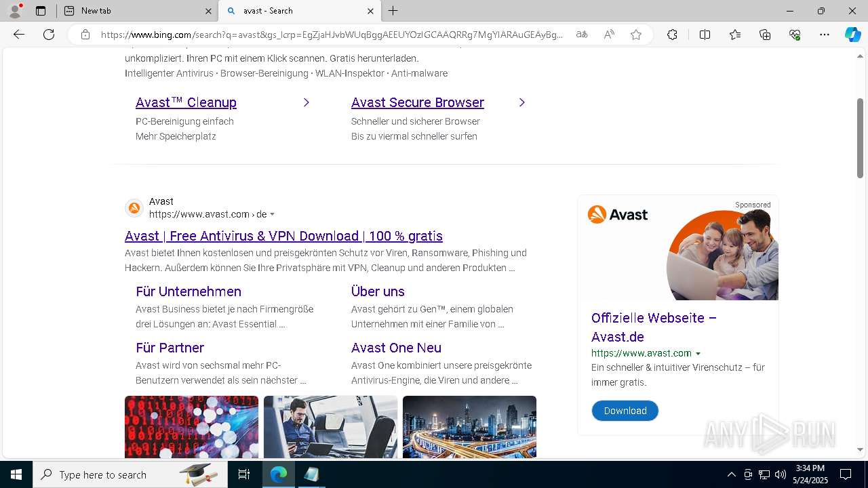Add page to favorites star icon
This screenshot has height=488, width=868.
pyautogui.click(x=636, y=35)
